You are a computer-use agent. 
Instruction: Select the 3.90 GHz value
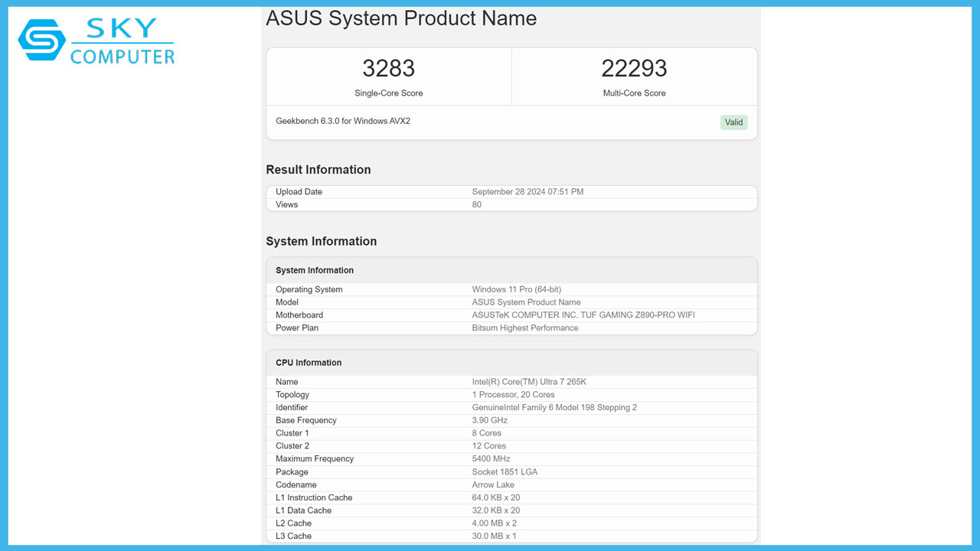(x=490, y=421)
